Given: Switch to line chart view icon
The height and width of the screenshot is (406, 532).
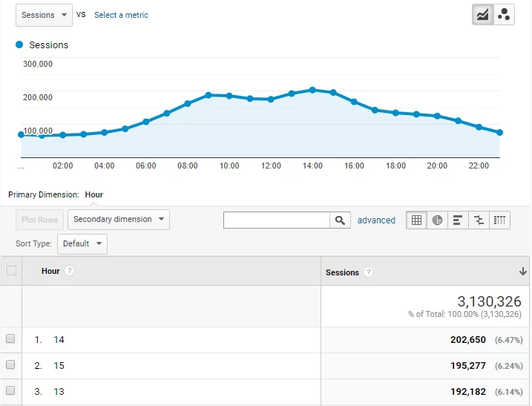Looking at the screenshot, I should [482, 15].
